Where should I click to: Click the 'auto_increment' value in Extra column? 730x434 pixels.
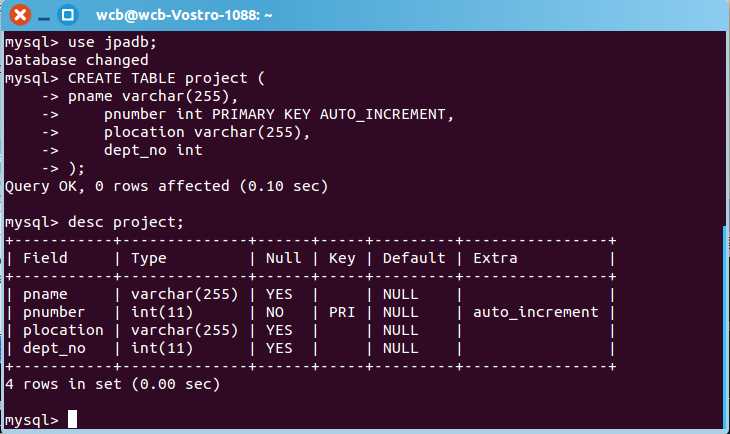(535, 312)
